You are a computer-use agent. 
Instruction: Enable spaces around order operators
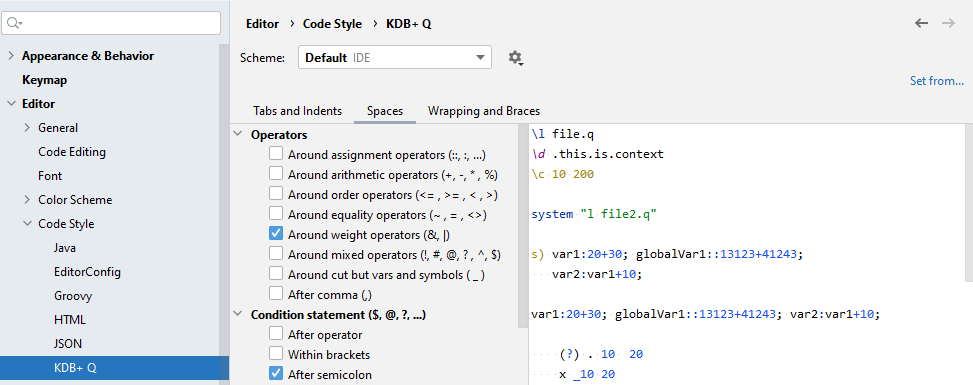276,193
